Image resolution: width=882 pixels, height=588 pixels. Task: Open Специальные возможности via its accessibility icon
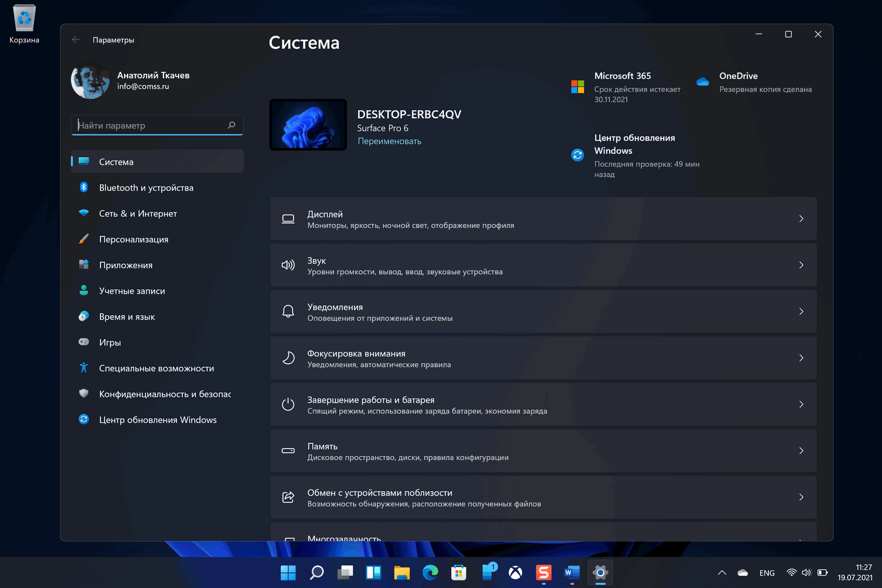point(83,368)
